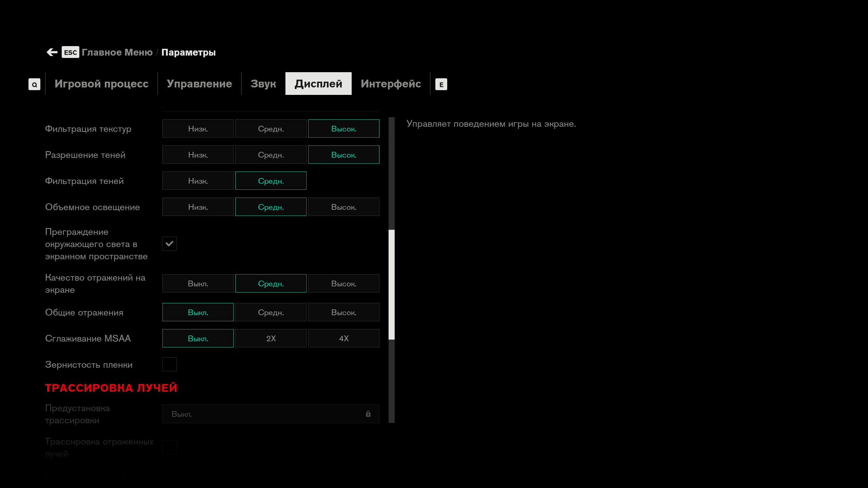Set texture filtering to Низк.
The image size is (868, 488).
point(198,128)
